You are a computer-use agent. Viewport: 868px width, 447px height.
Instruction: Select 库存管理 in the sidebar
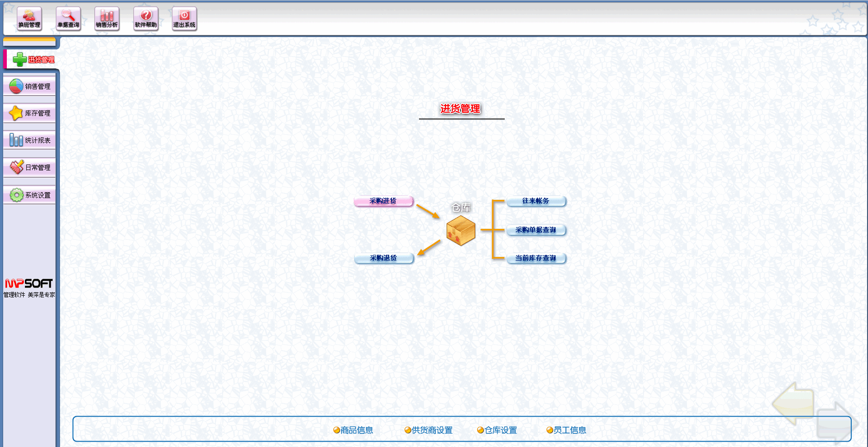coord(29,113)
